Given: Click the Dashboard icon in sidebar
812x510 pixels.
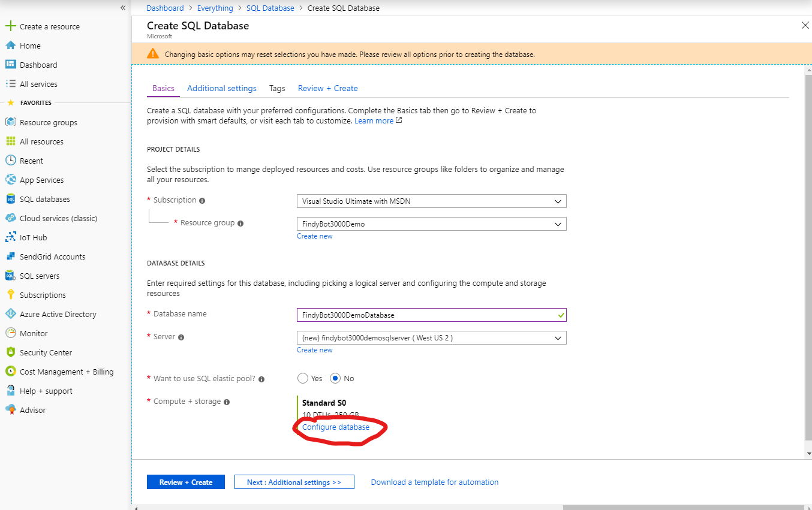Looking at the screenshot, I should (10, 65).
